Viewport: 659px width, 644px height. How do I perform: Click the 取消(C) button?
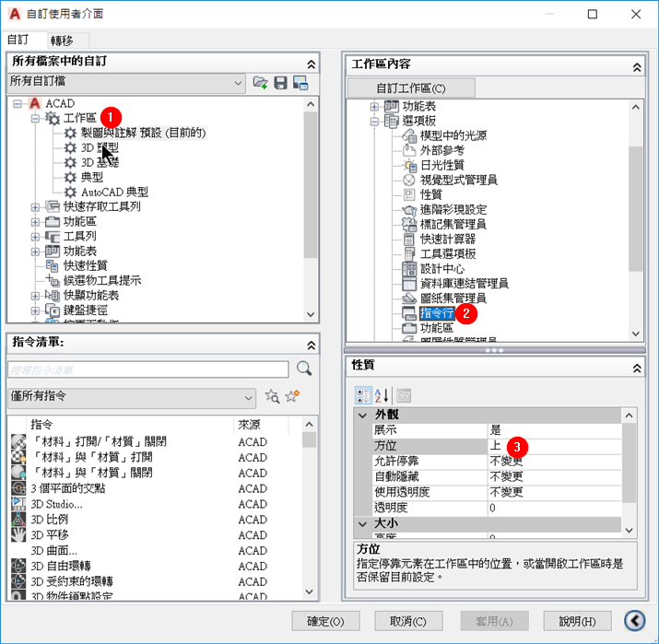pos(408,621)
